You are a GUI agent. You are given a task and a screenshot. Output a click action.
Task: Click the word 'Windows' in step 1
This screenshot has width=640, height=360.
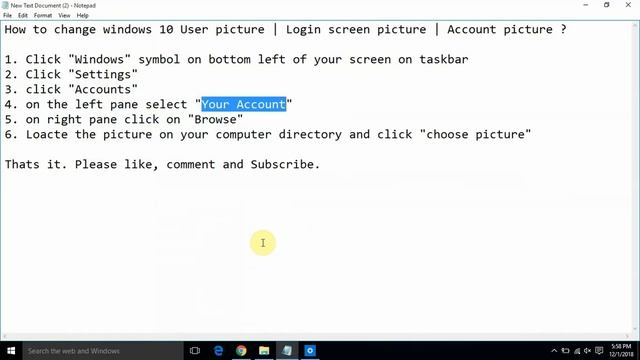99,60
